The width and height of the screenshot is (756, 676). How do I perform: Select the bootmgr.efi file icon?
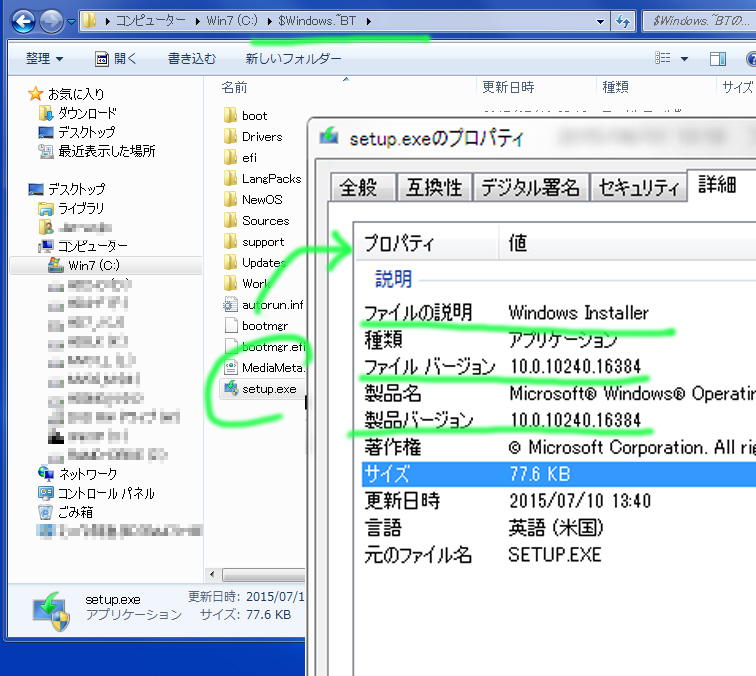[x=231, y=347]
